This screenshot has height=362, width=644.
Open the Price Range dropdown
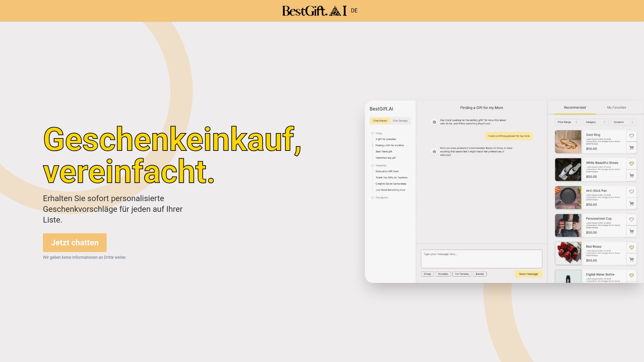click(x=568, y=122)
